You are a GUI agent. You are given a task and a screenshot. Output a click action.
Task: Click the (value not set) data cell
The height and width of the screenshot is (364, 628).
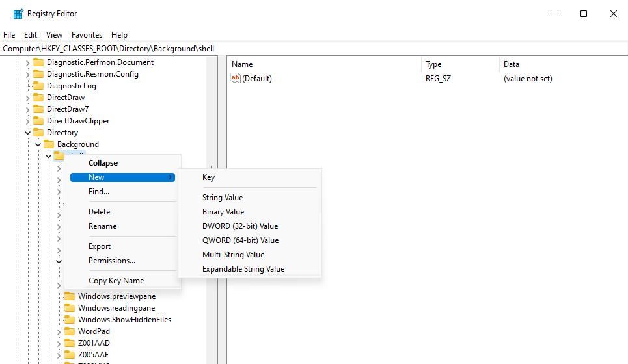[528, 79]
